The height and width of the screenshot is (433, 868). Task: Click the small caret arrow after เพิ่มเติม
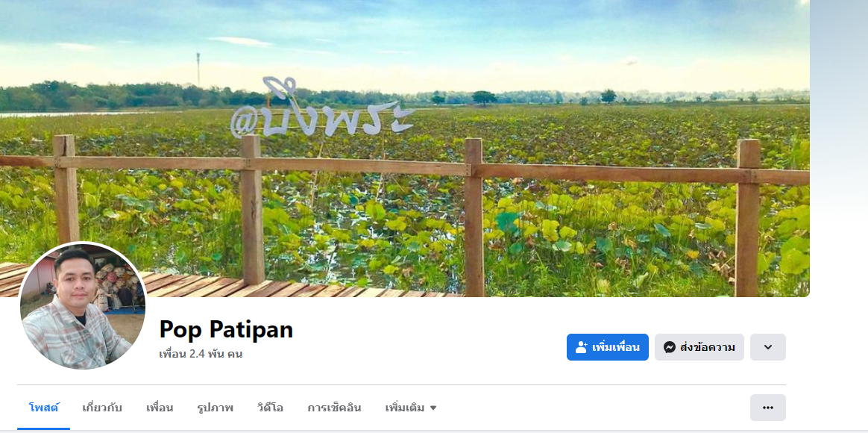point(433,408)
